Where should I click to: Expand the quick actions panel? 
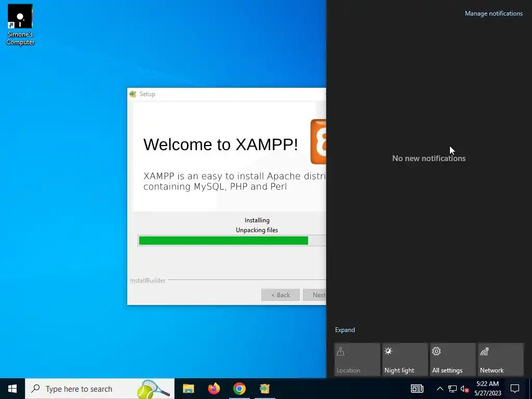tap(345, 330)
